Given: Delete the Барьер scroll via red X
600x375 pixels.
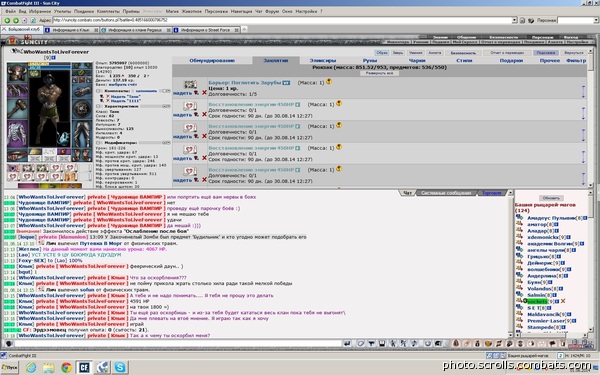Looking at the screenshot, I should (204, 93).
